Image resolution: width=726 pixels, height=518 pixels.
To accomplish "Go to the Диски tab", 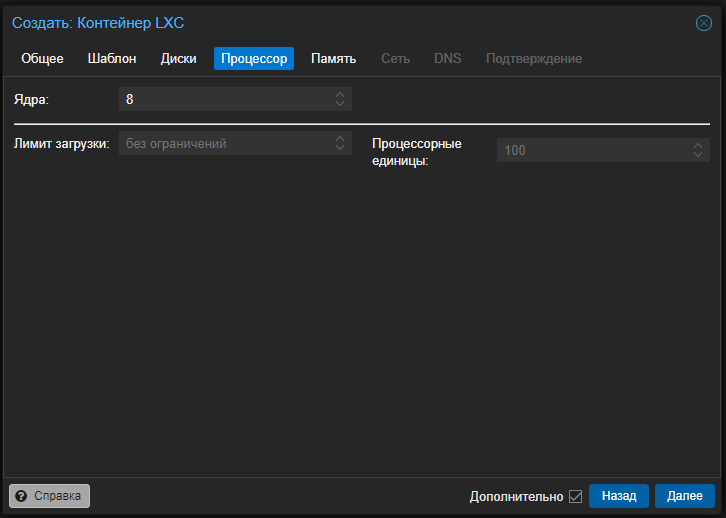I will (179, 58).
